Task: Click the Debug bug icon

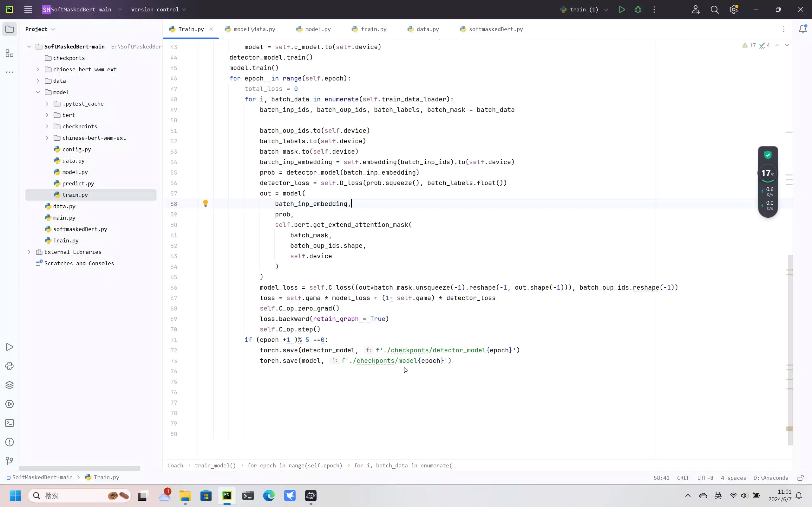Action: click(638, 10)
